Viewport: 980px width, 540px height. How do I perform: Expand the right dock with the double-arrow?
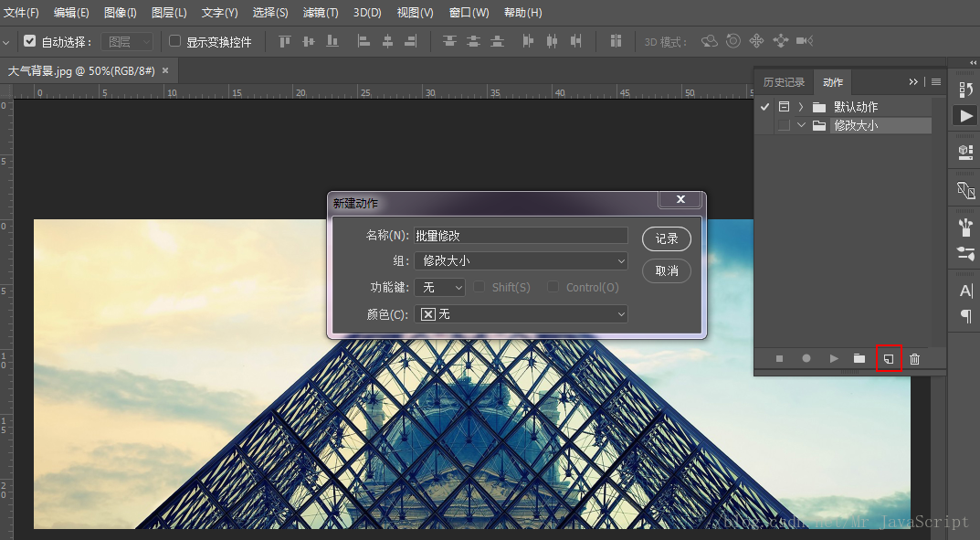point(973,62)
